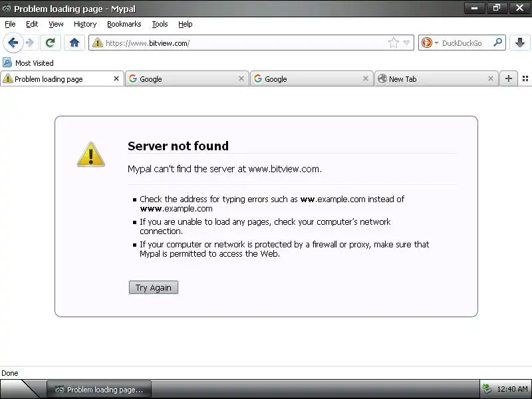Open the Downloads arrow button

[519, 43]
